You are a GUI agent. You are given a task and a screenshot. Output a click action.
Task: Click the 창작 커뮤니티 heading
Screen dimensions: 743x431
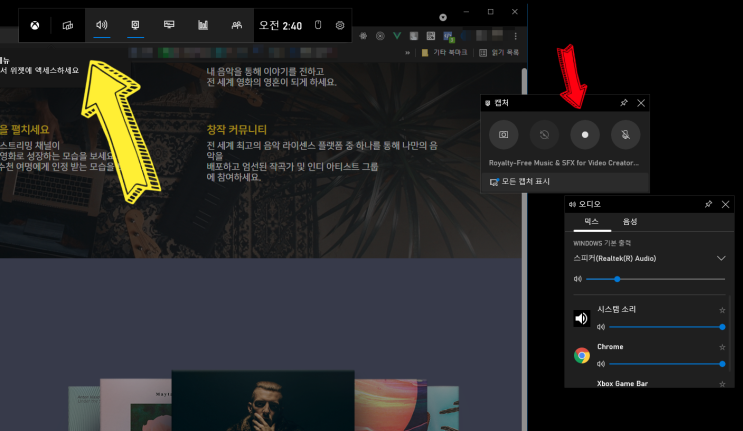236,129
